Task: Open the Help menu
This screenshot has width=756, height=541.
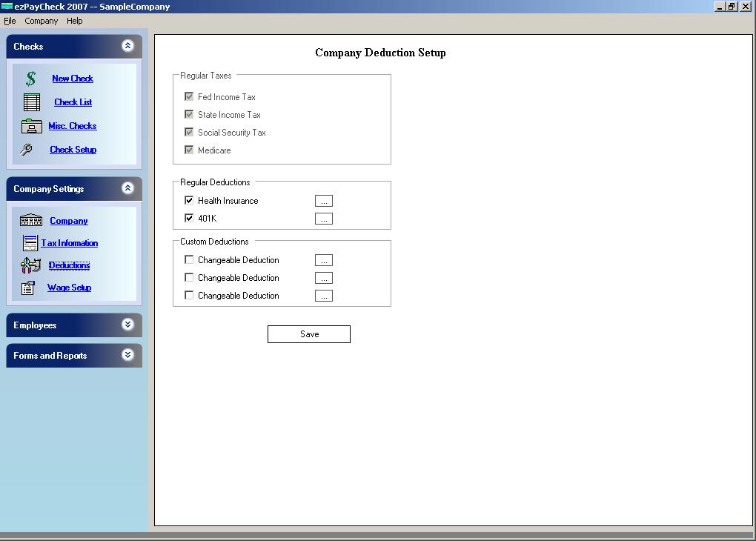Action: pos(74,21)
